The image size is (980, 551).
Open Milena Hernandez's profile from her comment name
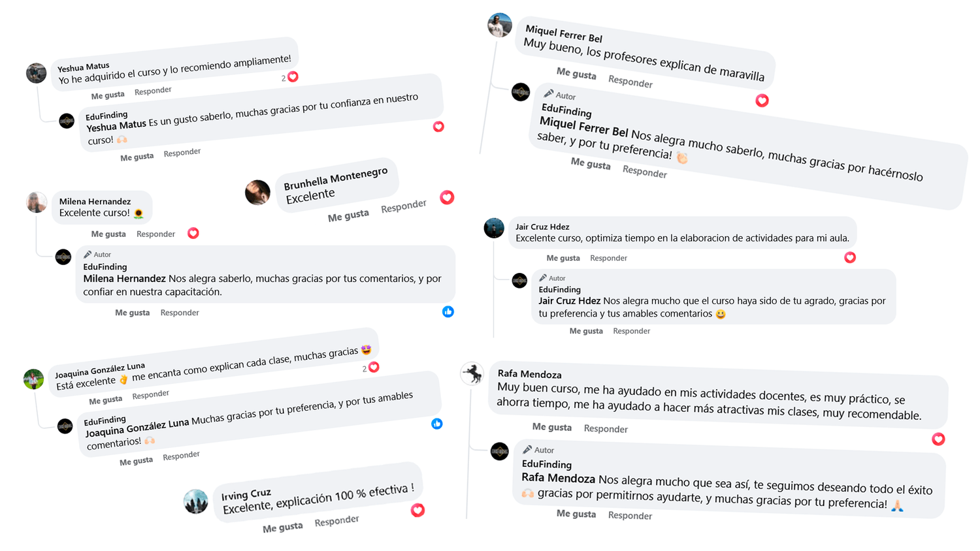[x=95, y=201]
